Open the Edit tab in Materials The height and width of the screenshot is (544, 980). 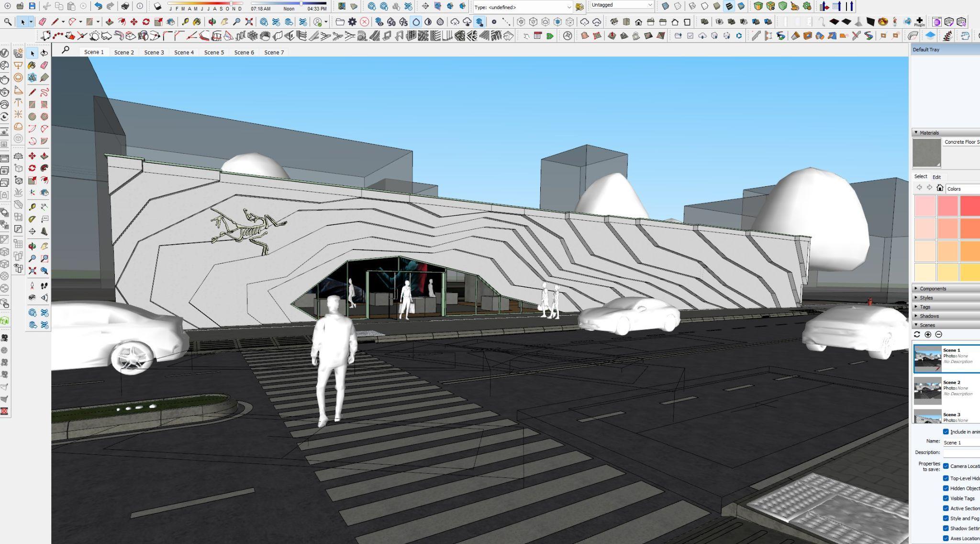click(936, 177)
